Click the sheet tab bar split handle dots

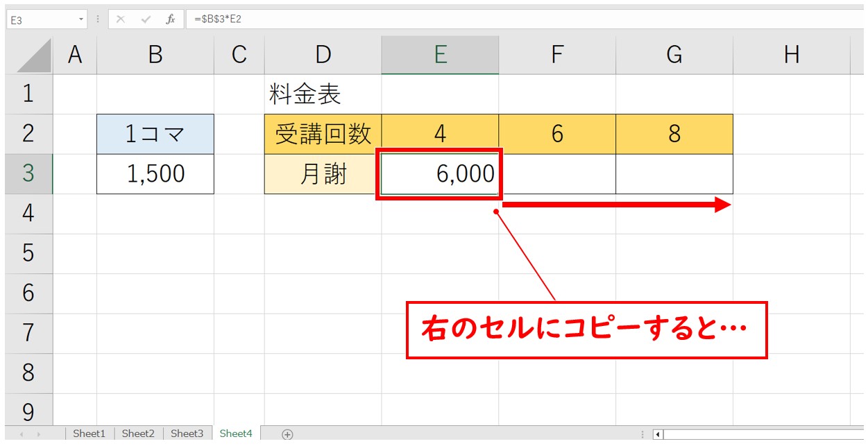643,435
